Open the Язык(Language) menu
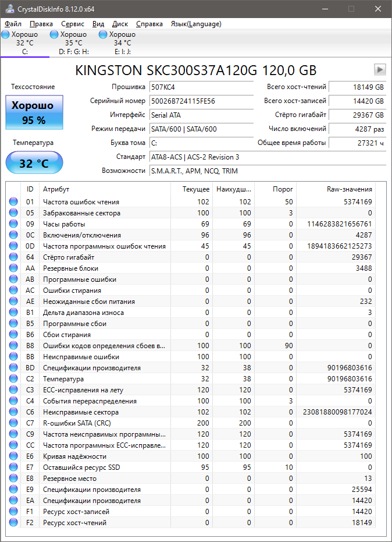 click(x=196, y=24)
